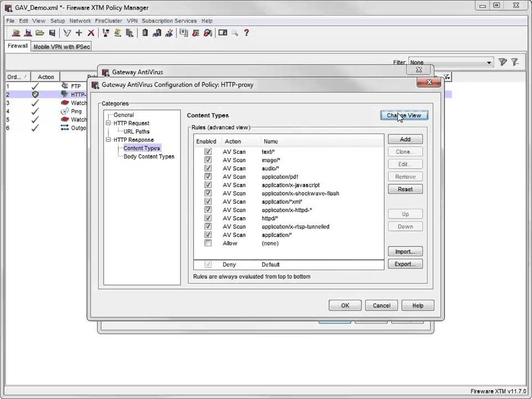Open the Setup menu
This screenshot has width=532, height=399.
click(x=57, y=21)
